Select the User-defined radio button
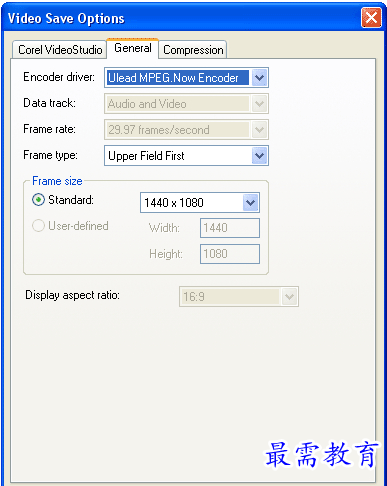 click(38, 226)
